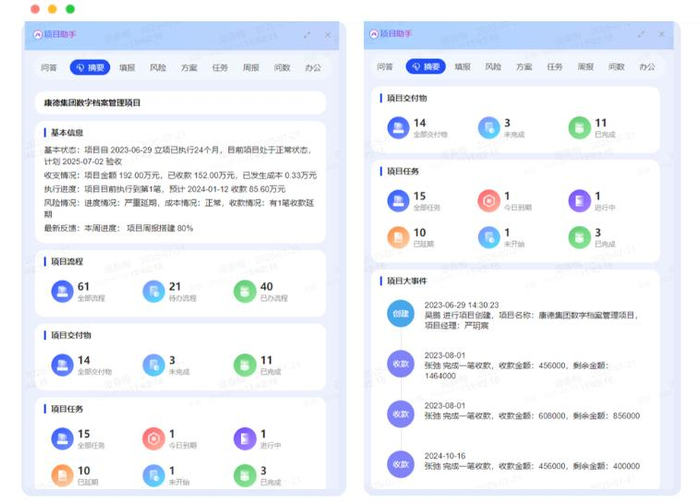Viewport: 700px width, 503px height.
Task: Click 收款 marker for 608000 payment
Action: [400, 414]
